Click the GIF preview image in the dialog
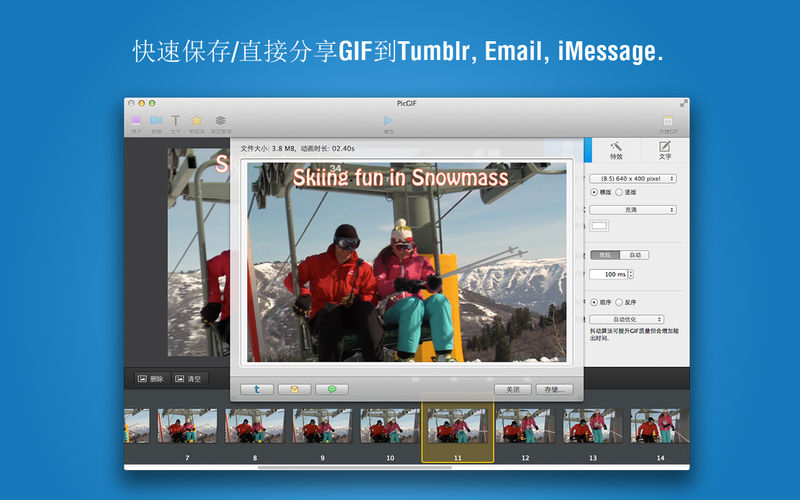The image size is (800, 500). (407, 262)
